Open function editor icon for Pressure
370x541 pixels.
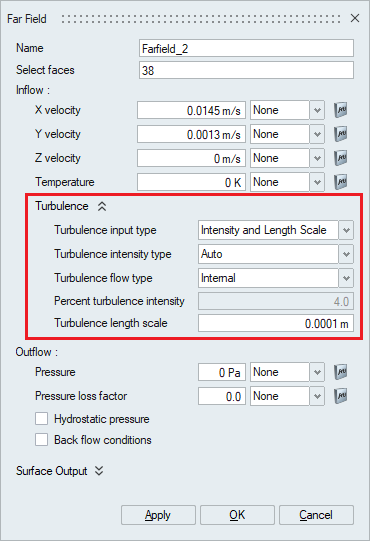coord(340,372)
